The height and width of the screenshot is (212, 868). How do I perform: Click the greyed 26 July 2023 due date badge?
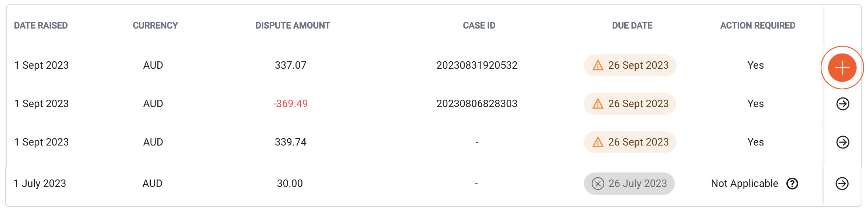pyautogui.click(x=629, y=184)
